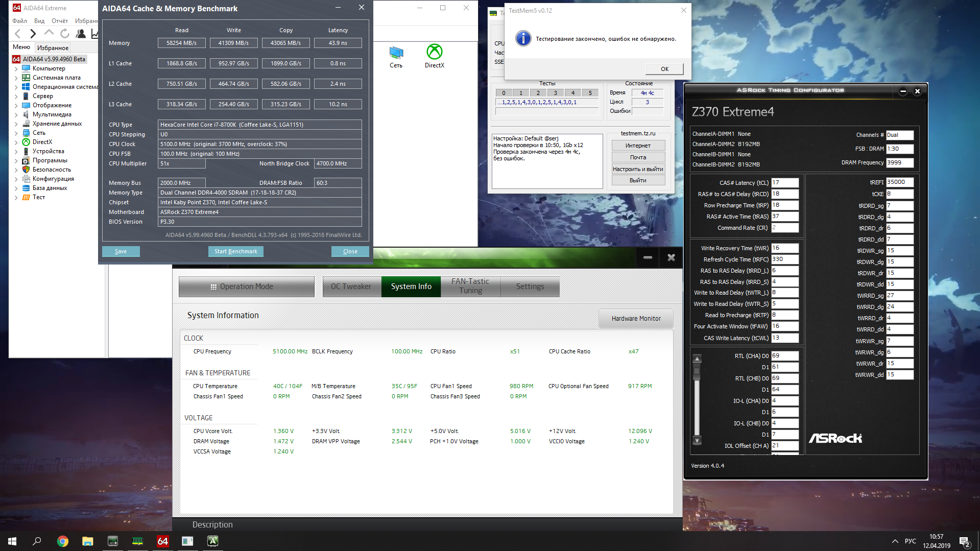Click the Интернет button in TestMem5
This screenshot has width=980, height=551.
tap(638, 146)
